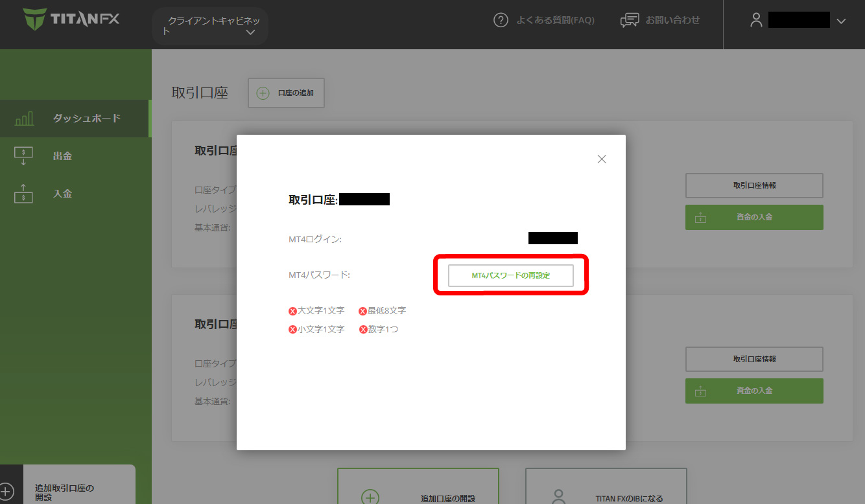Viewport: 865px width, 504px height.
Task: Expand the user account menu chevron
Action: (841, 21)
